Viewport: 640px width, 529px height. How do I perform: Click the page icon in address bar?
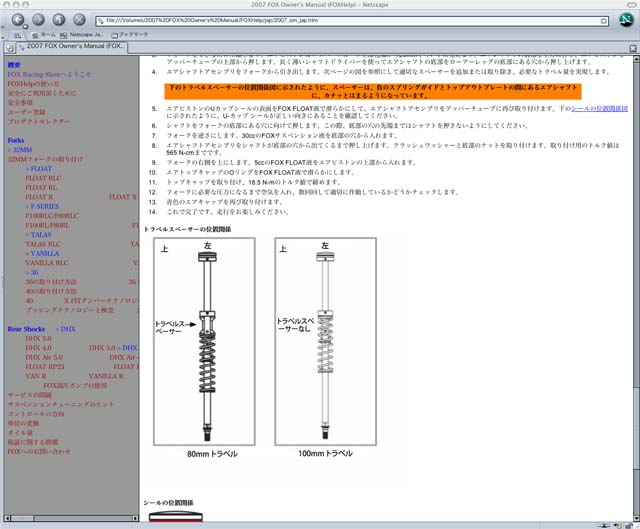pos(100,21)
